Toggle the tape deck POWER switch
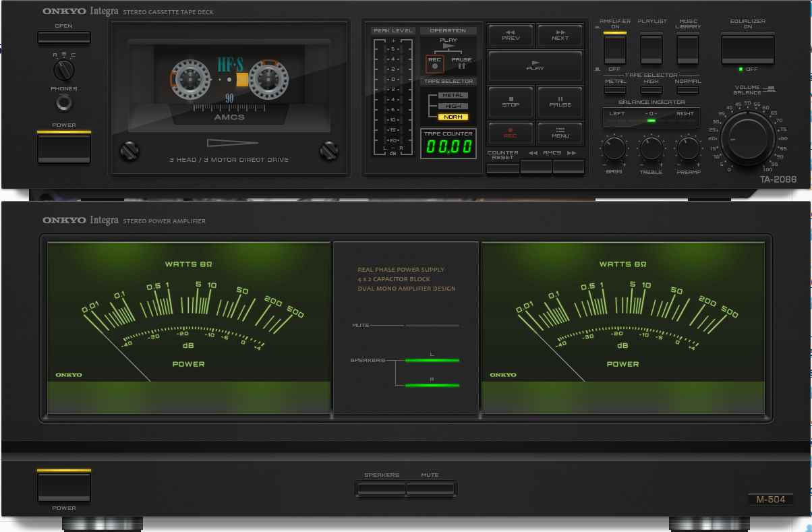The width and height of the screenshot is (812, 532). pyautogui.click(x=64, y=148)
